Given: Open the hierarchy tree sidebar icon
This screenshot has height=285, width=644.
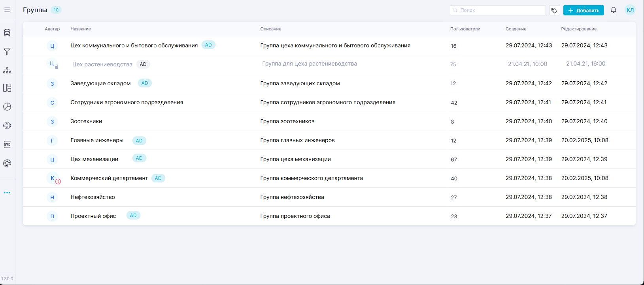Looking at the screenshot, I should tap(7, 70).
